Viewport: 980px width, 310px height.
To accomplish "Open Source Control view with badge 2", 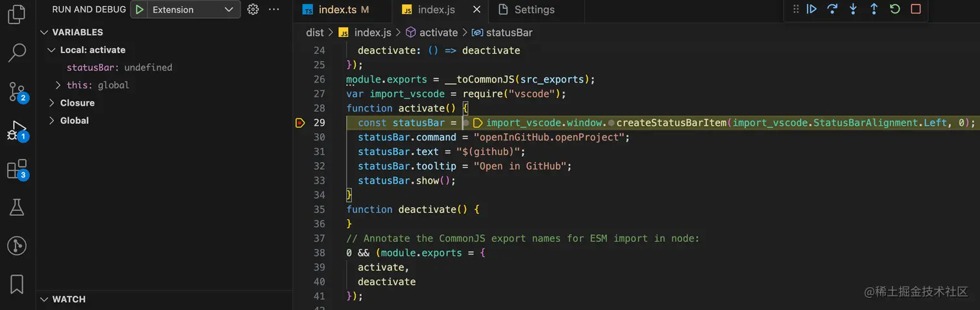I will pos(17,92).
